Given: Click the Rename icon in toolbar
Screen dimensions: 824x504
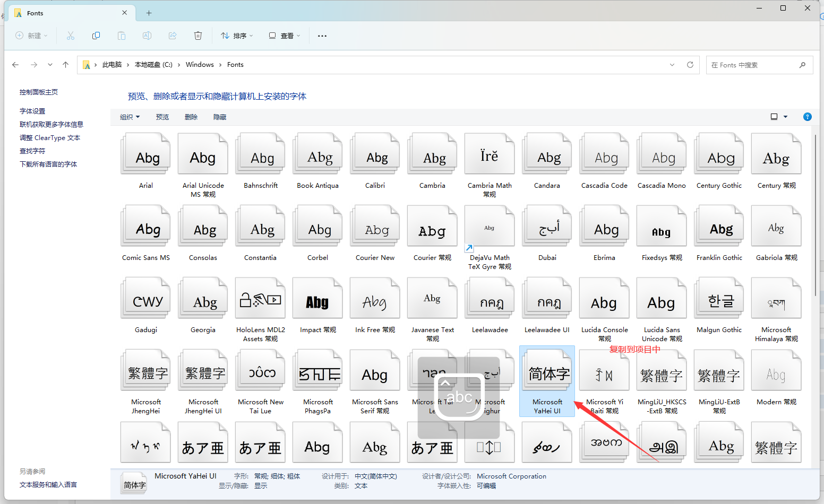Looking at the screenshot, I should point(147,36).
